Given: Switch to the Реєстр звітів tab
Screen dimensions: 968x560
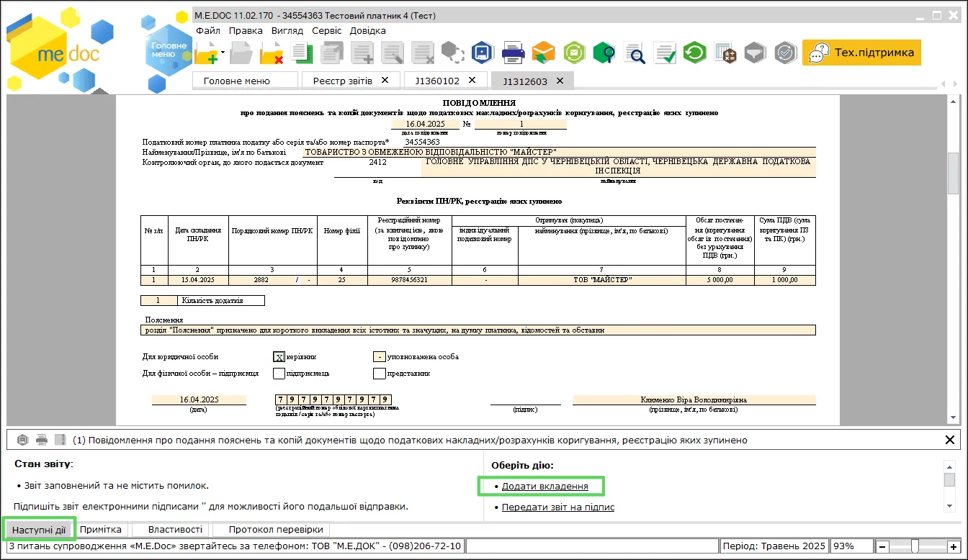Looking at the screenshot, I should point(343,81).
